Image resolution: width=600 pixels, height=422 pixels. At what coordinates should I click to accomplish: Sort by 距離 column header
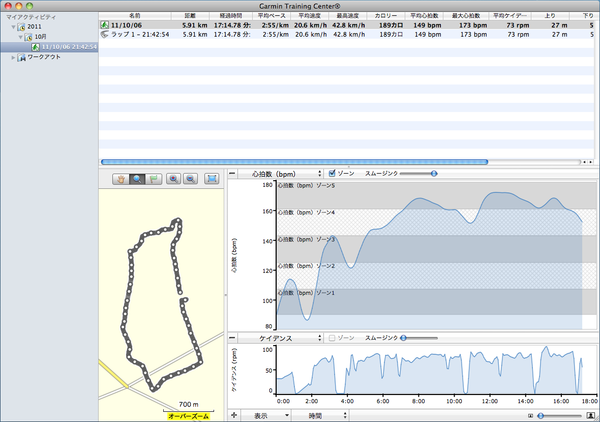(190, 16)
